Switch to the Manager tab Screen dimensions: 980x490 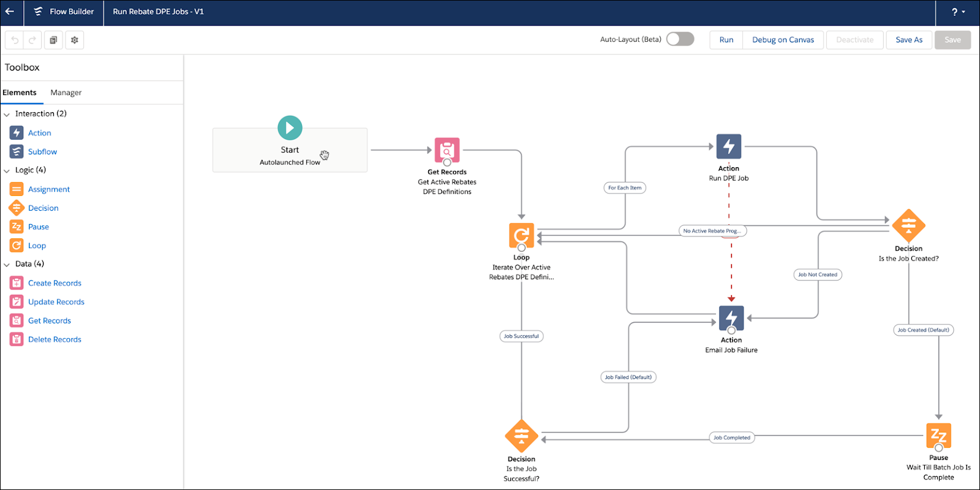coord(66,92)
